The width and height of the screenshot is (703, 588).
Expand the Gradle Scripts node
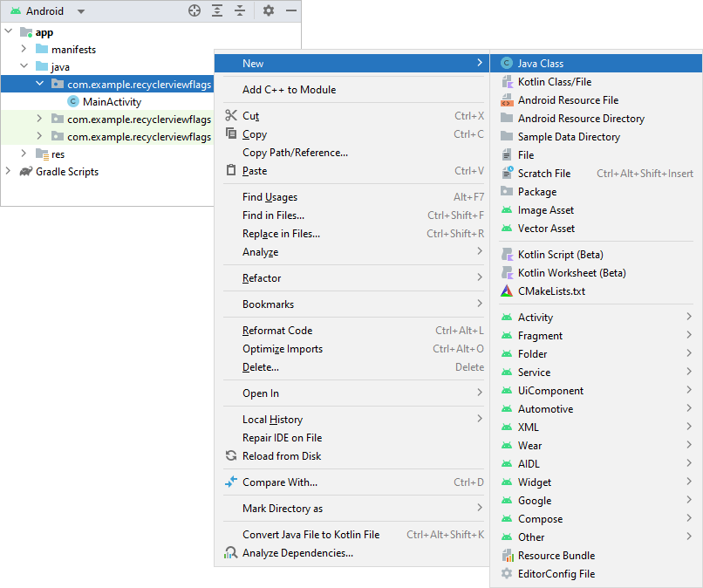(8, 171)
